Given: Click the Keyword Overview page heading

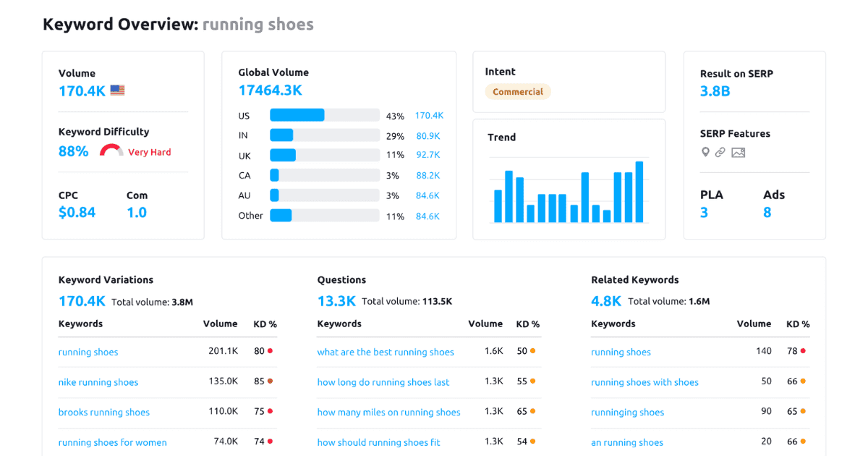Looking at the screenshot, I should [178, 25].
